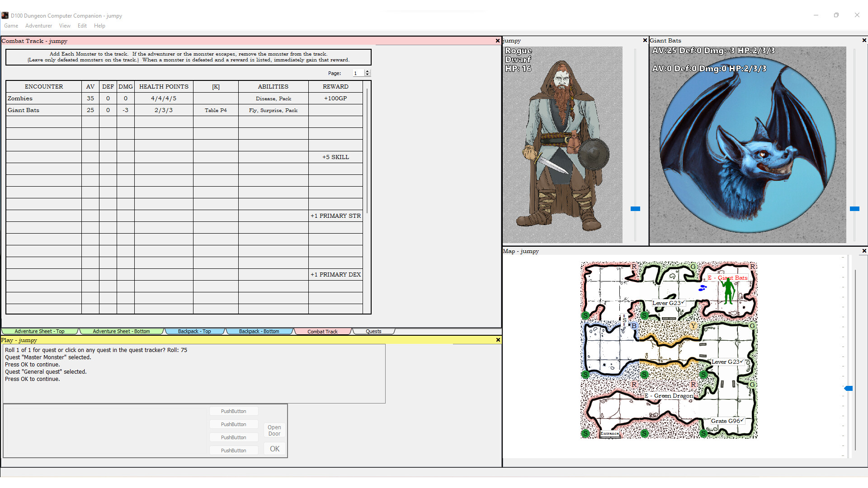Screen dimensions: 868x488
Task: Click the Grate G96 marker on the map
Action: tap(727, 420)
